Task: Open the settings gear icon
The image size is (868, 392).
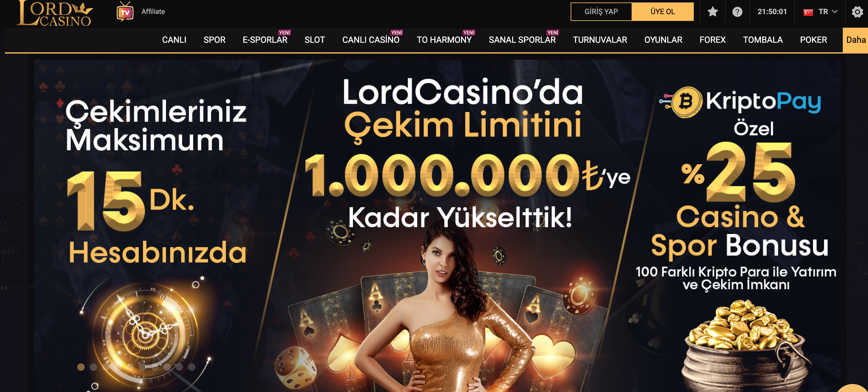Action: coord(857,12)
